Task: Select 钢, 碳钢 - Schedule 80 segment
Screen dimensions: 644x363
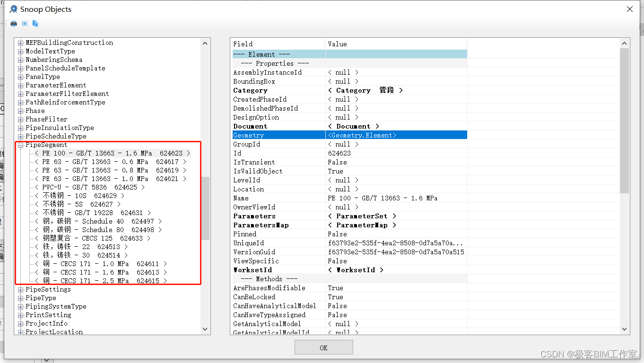Action: point(98,230)
